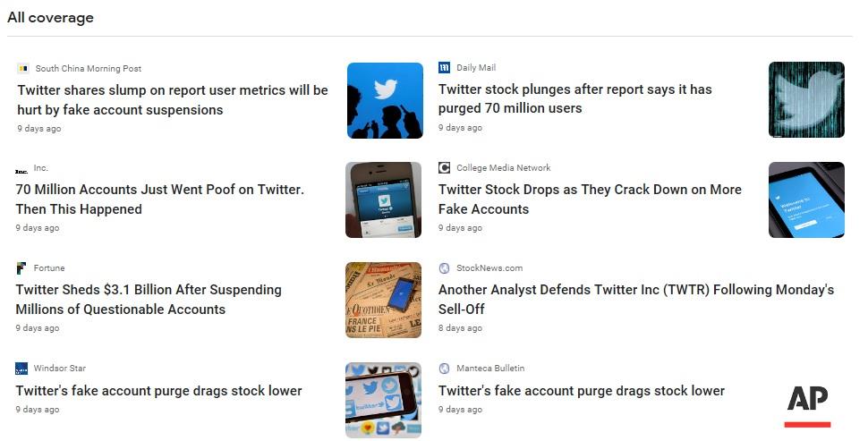Open Windsor Star's fake account purge article
The height and width of the screenshot is (441, 868).
(x=159, y=391)
